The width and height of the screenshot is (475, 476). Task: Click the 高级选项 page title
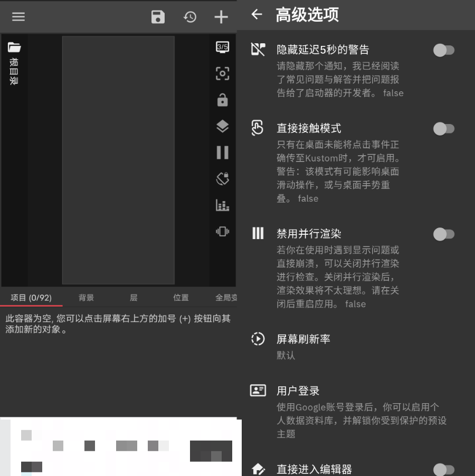[307, 15]
